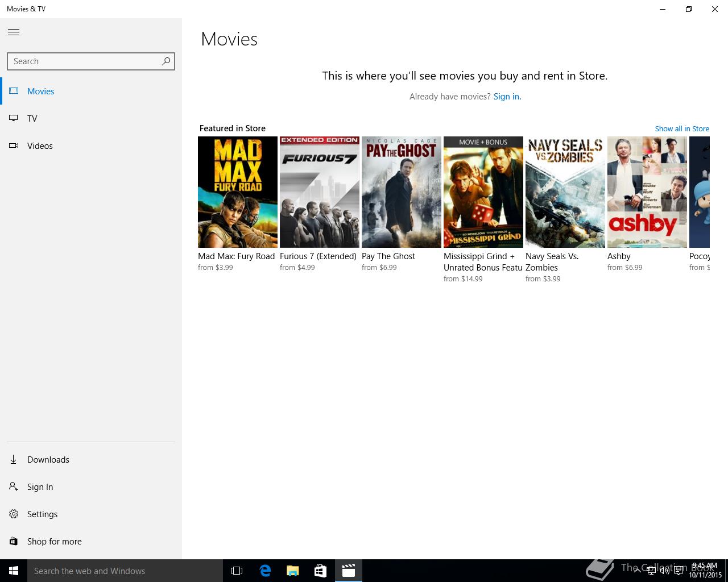
Task: Click the Settings gear icon
Action: (14, 514)
